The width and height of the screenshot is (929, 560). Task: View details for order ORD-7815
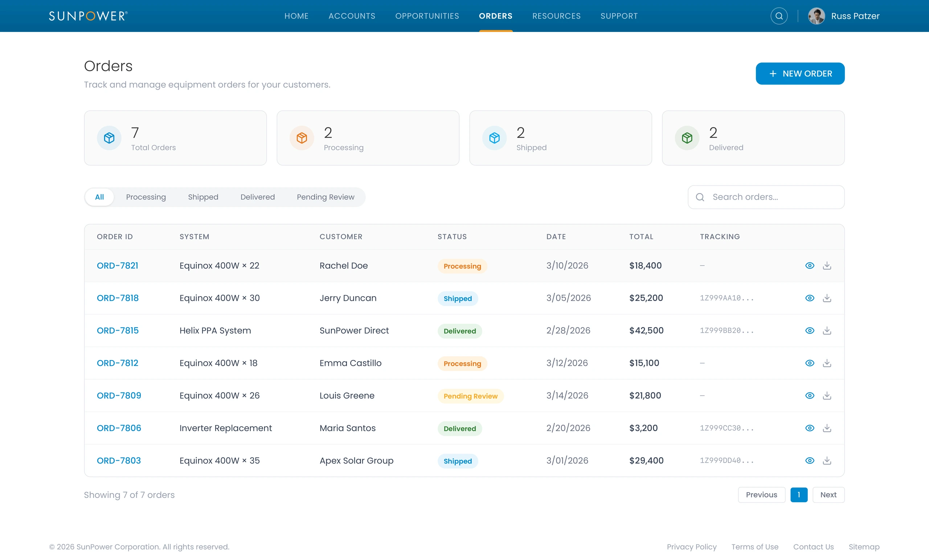coord(810,330)
